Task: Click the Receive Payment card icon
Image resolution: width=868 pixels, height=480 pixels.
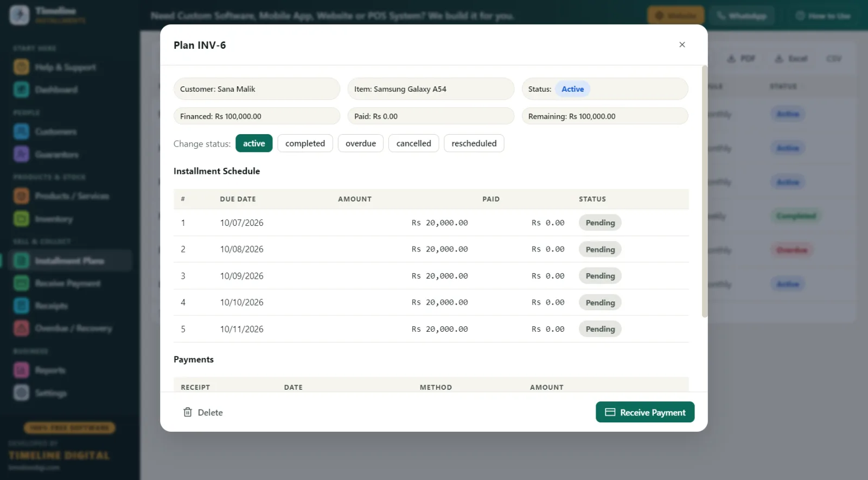Action: coord(610,412)
